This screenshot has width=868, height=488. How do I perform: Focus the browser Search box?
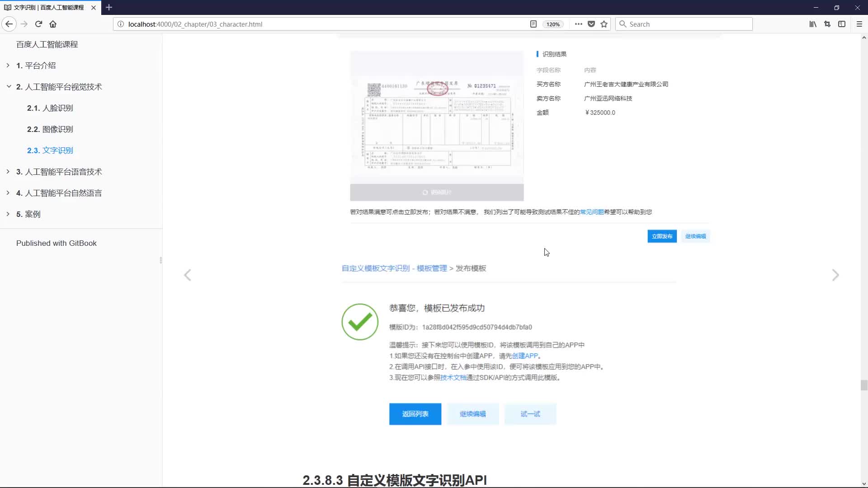coord(684,24)
